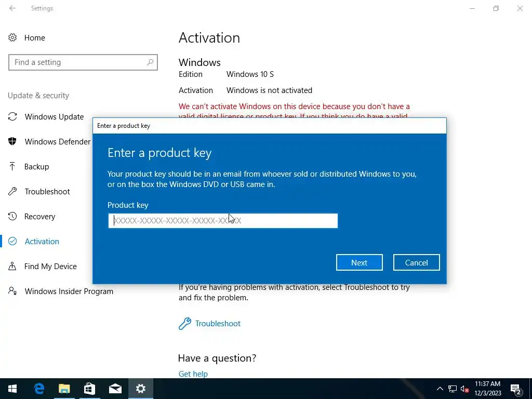Click the muted volume icon in tray
The image size is (532, 399).
coord(464,389)
